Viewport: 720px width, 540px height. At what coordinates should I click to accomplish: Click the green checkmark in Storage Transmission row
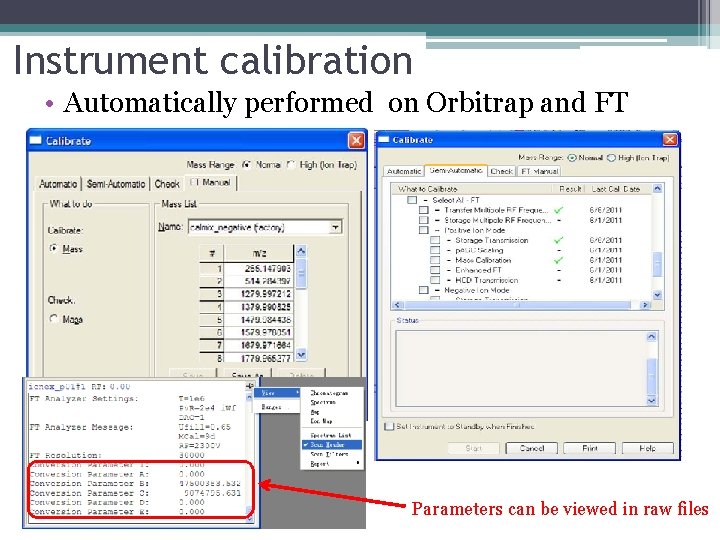(x=558, y=240)
